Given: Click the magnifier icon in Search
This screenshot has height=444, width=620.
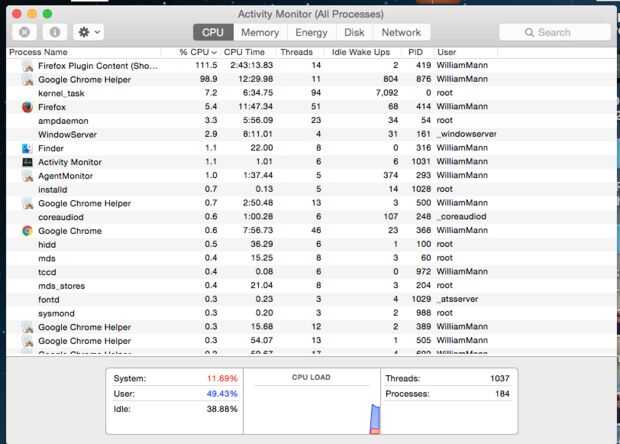Looking at the screenshot, I should click(529, 32).
